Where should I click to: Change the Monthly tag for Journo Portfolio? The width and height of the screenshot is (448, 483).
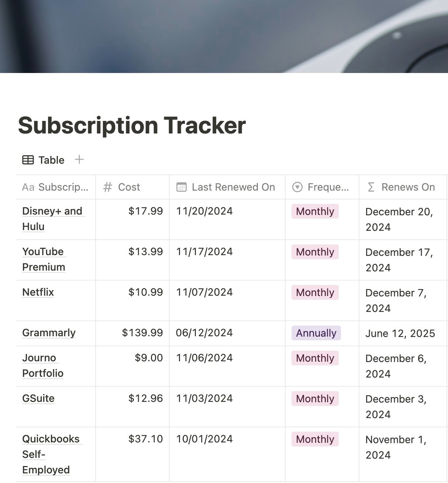click(x=315, y=358)
